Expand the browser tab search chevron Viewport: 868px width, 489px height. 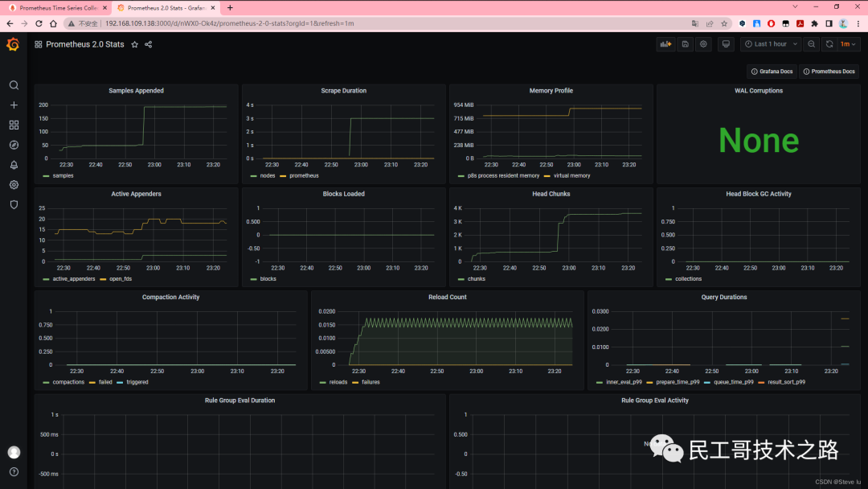pyautogui.click(x=795, y=7)
